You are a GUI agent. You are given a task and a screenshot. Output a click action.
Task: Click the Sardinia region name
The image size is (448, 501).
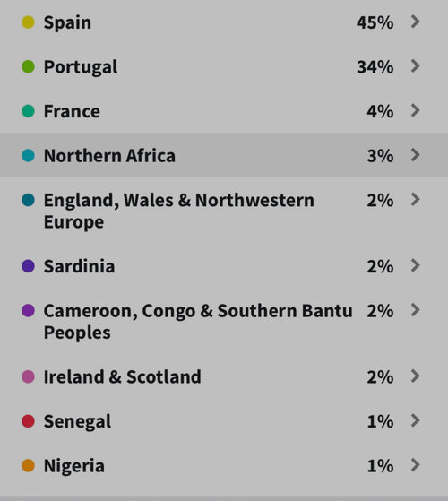tap(79, 266)
